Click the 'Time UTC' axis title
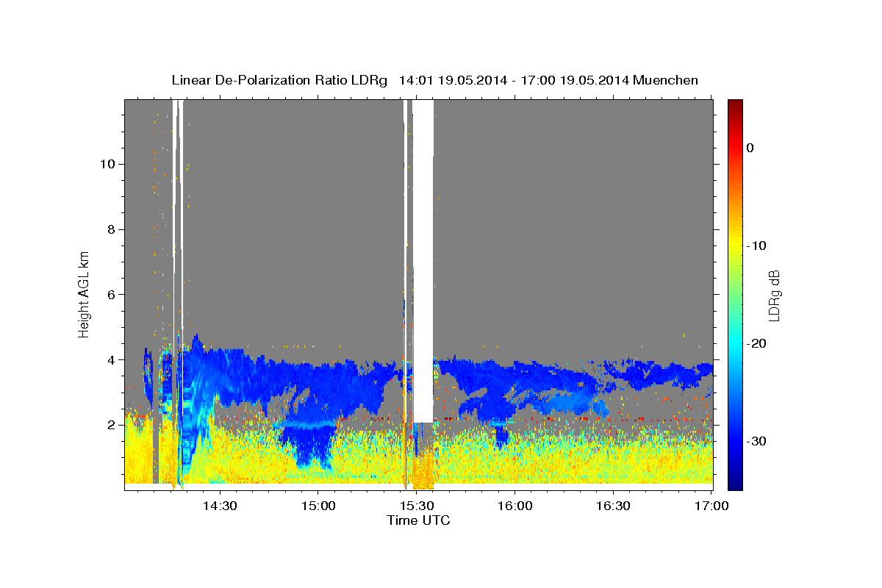This screenshot has width=882, height=588. tap(418, 520)
